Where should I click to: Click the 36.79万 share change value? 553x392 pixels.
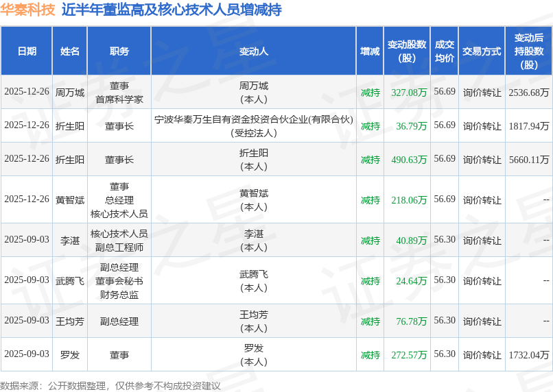(x=411, y=126)
